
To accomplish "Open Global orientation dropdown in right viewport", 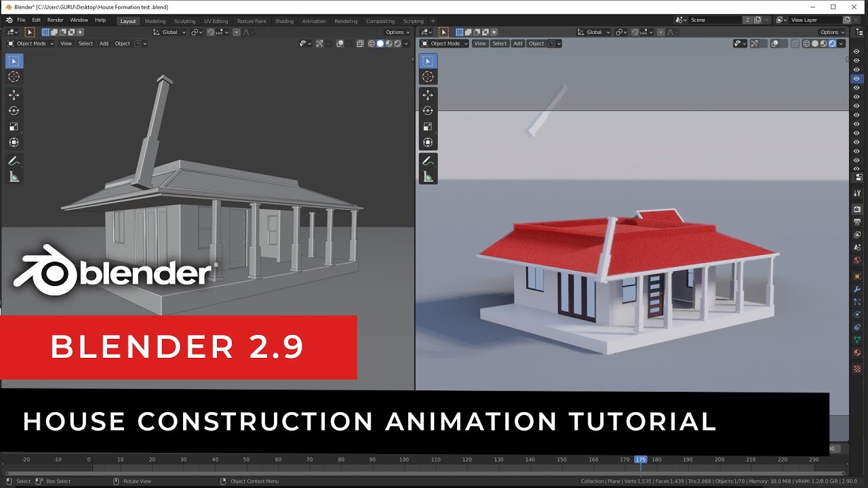I will (x=594, y=32).
